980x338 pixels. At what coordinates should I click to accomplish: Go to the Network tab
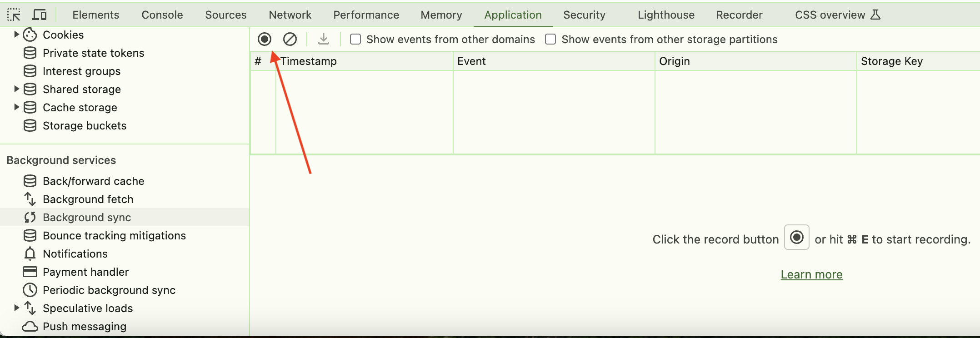pyautogui.click(x=290, y=15)
